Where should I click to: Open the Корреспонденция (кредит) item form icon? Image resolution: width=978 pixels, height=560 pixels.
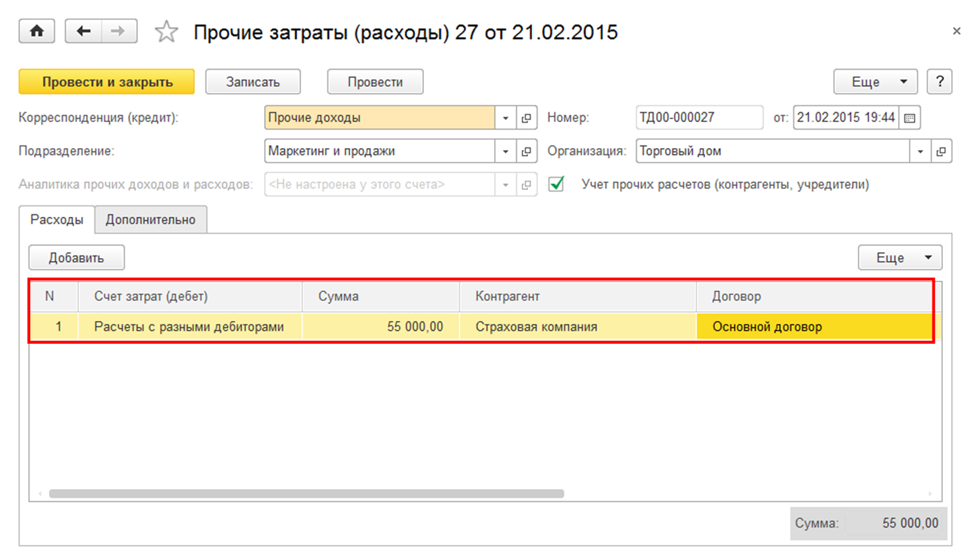[527, 118]
